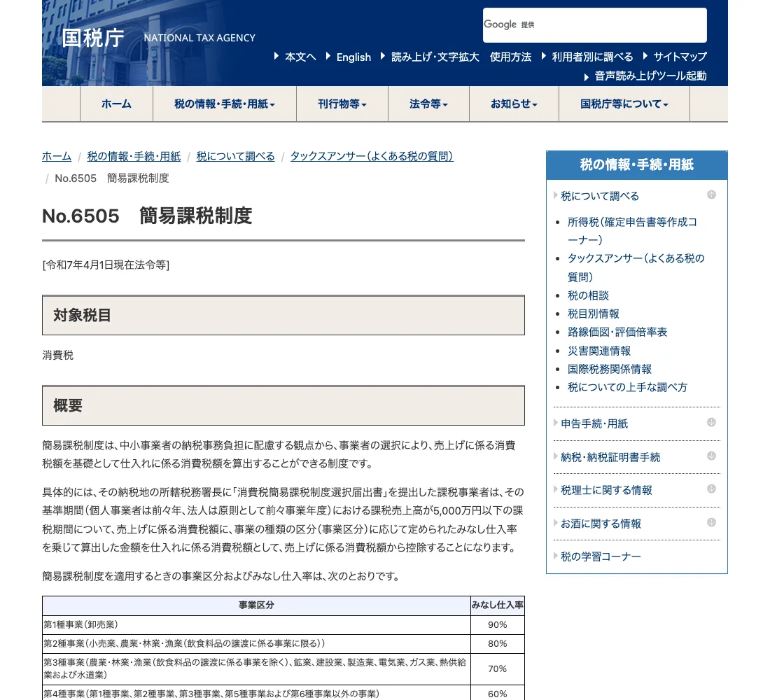Image resolution: width=770 pixels, height=700 pixels.
Task: Click the 消費税 text under 対象税目
Action: point(58,355)
